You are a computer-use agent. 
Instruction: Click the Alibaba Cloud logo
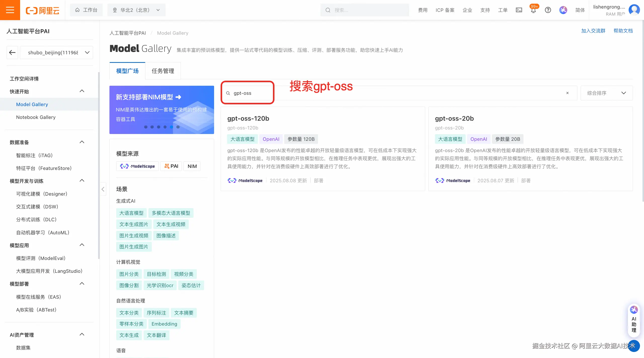click(43, 10)
